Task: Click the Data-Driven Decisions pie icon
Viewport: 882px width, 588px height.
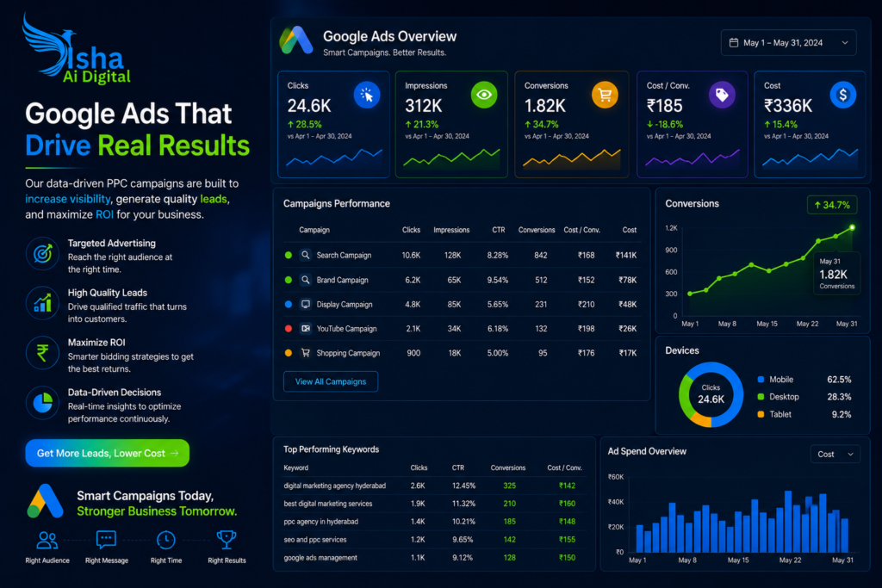Action: point(43,403)
